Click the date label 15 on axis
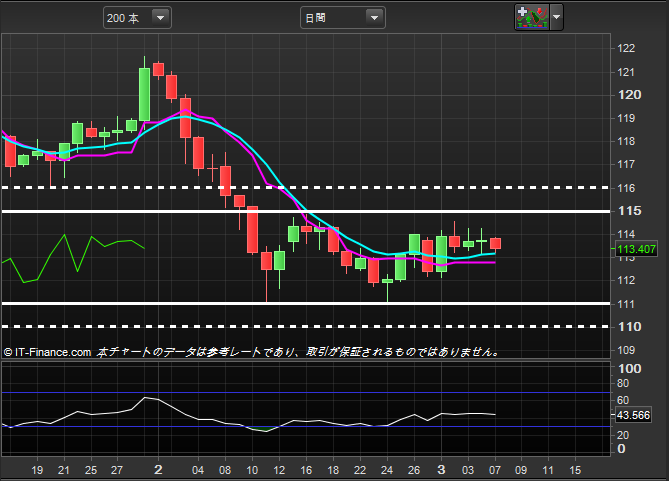Image resolution: width=669 pixels, height=481 pixels. click(x=575, y=470)
